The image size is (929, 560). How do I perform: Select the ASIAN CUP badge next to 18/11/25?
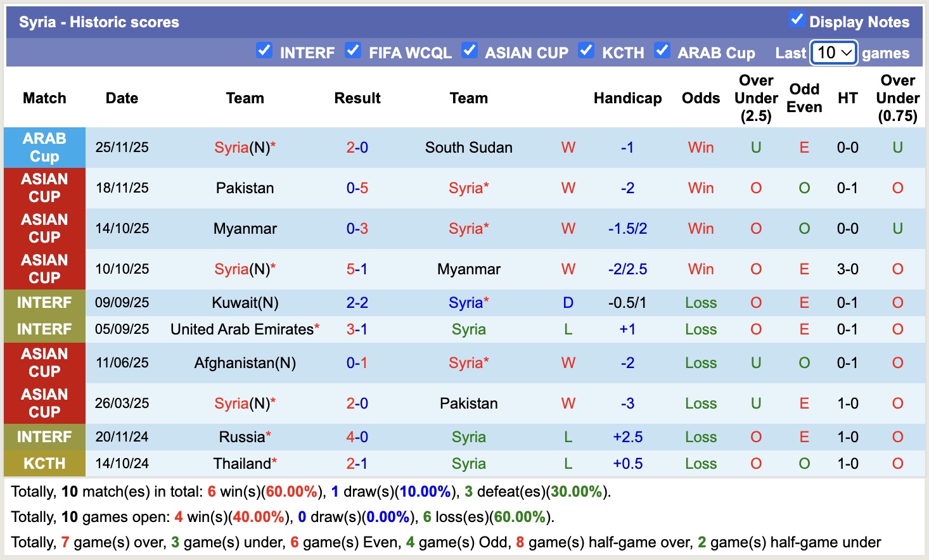click(44, 188)
